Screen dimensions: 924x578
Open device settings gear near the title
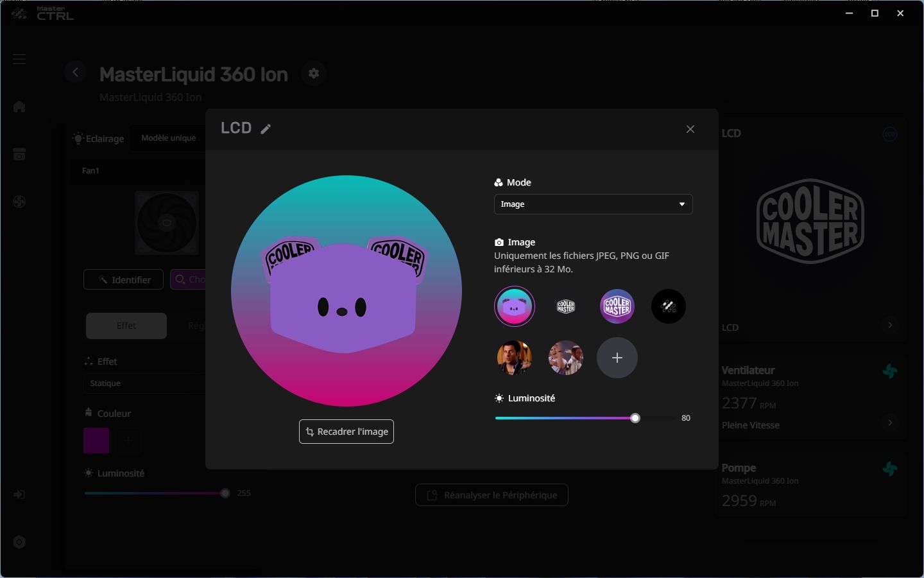coord(314,73)
